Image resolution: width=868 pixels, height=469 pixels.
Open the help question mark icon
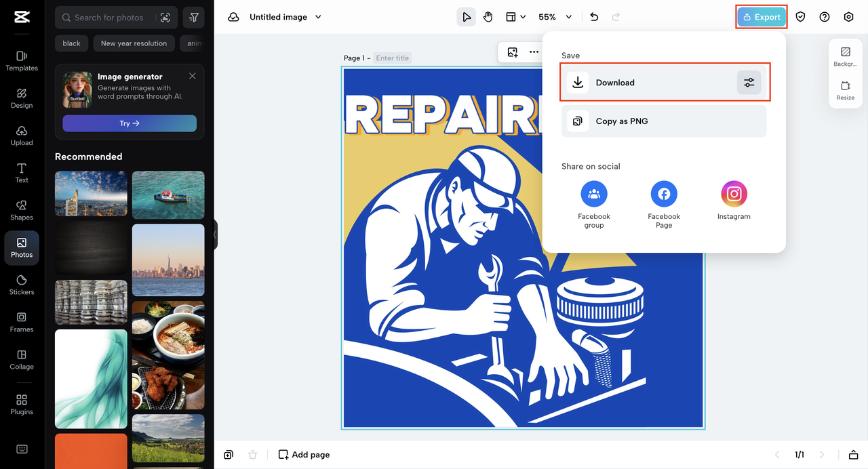coord(825,17)
